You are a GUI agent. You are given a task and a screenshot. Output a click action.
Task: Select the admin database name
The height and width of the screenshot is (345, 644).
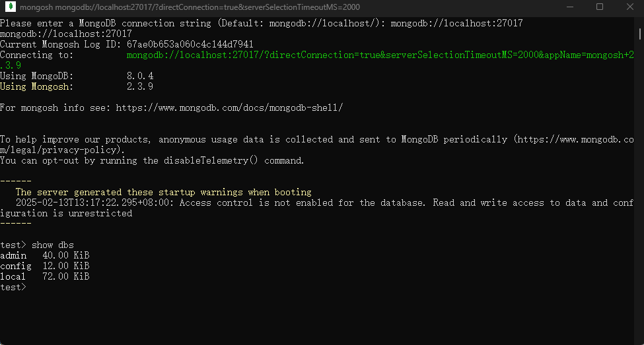(13, 256)
